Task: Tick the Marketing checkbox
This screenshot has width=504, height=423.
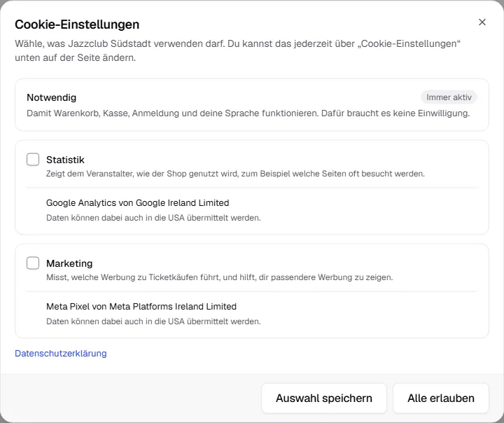Action: click(x=33, y=263)
